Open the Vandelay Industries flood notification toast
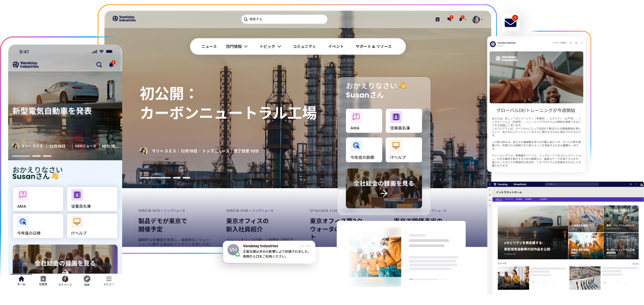 [269, 252]
